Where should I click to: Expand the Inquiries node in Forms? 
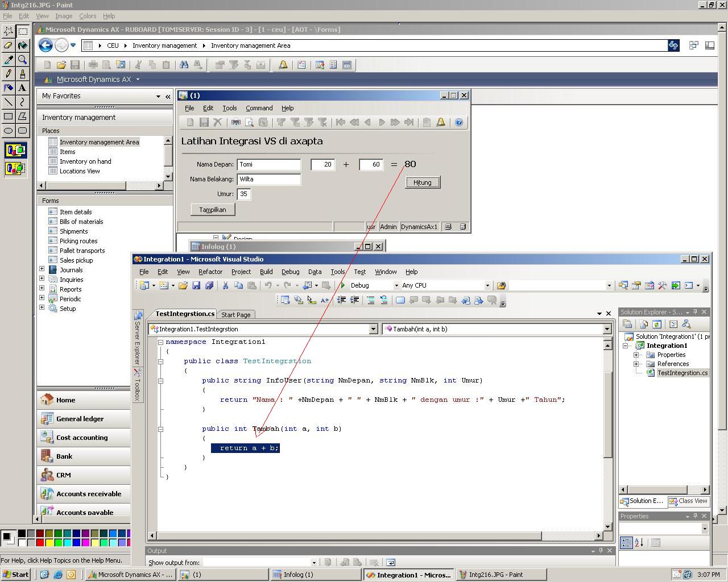point(42,279)
